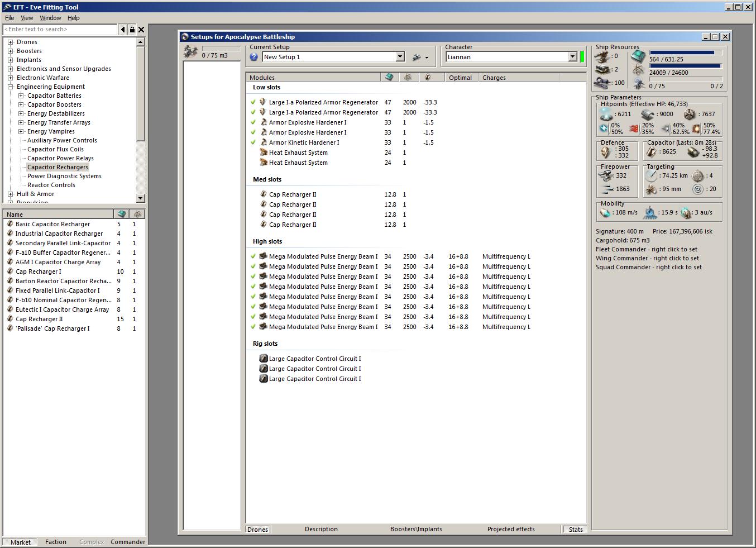Toggle the first Mega Pulse Energy Beam checkmark
The width and height of the screenshot is (756, 548).
[253, 256]
